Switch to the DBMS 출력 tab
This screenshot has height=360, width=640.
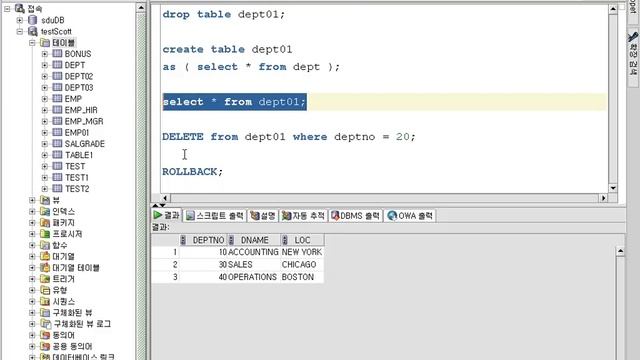pyautogui.click(x=356, y=216)
